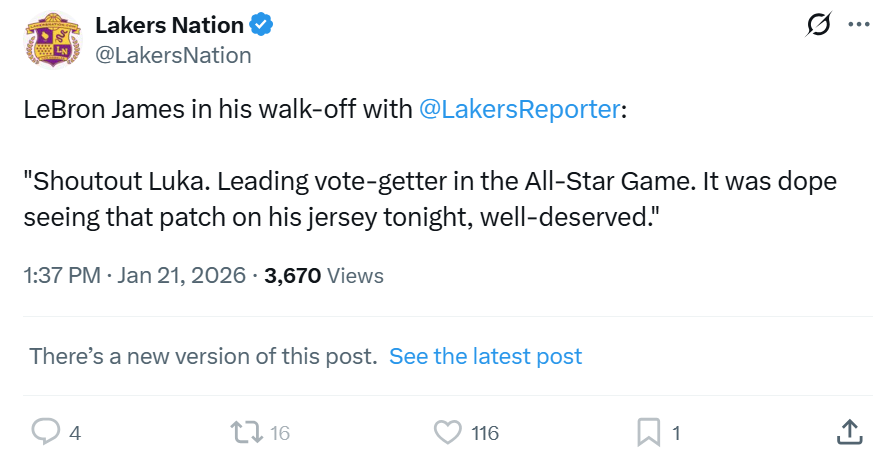This screenshot has height=459, width=882.
Task: Repost this tweet using the retweet icon
Action: point(245,432)
